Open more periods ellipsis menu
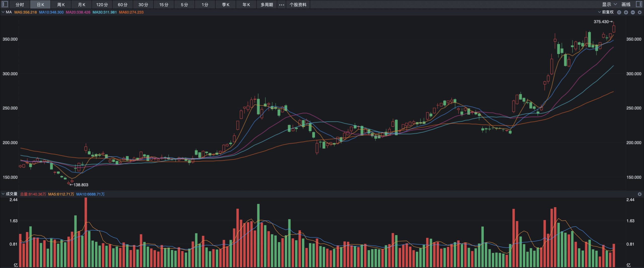Image resolution: width=644 pixels, height=268 pixels. point(281,5)
